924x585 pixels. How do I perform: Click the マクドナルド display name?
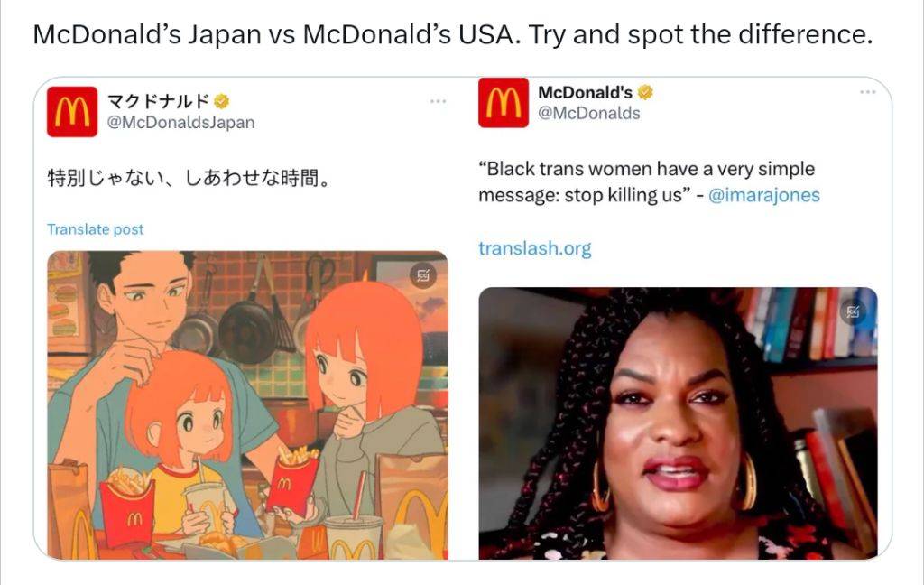tap(158, 101)
